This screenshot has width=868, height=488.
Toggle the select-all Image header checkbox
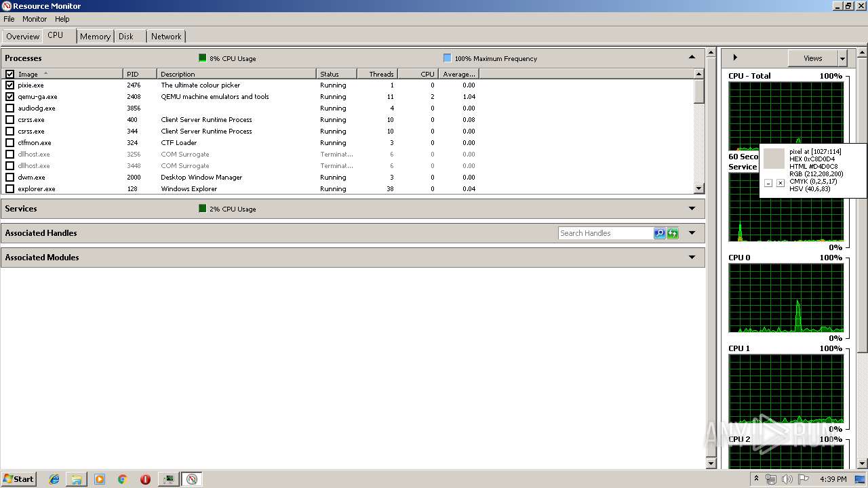9,74
